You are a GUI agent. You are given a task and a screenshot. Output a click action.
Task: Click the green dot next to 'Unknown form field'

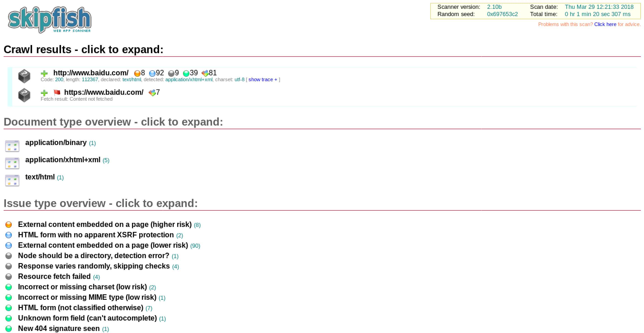(9, 318)
